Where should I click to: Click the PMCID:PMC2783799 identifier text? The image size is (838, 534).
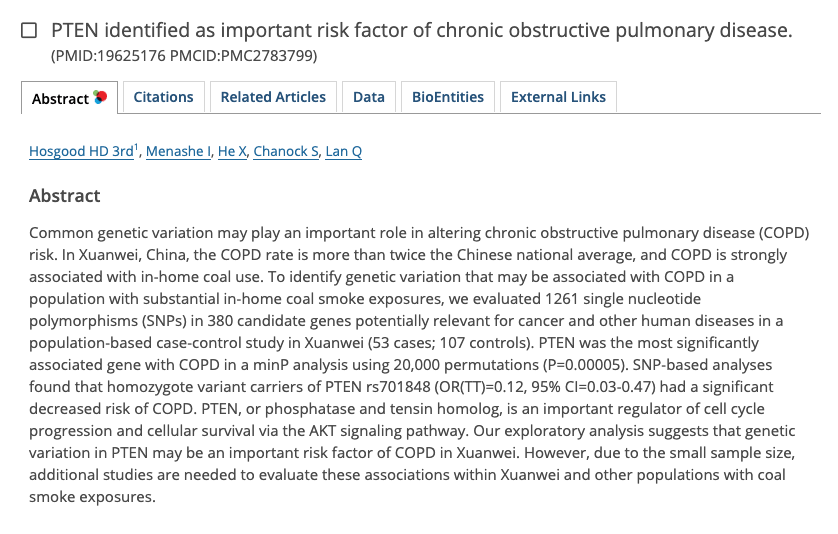[241, 56]
